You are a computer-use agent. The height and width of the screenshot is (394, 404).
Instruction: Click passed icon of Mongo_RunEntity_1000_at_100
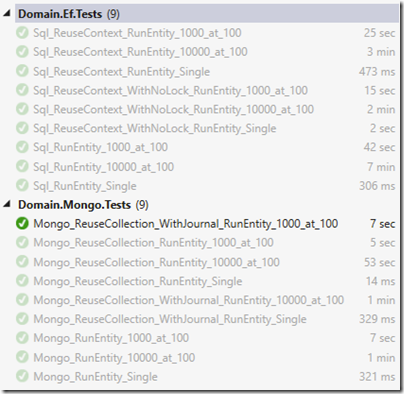[x=22, y=338]
